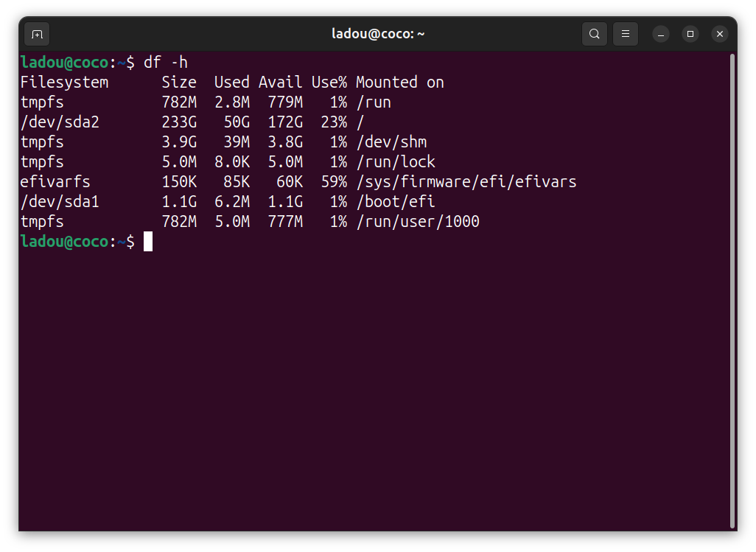
Task: Click the /dev/sda2 filesystem entry
Action: [x=60, y=122]
